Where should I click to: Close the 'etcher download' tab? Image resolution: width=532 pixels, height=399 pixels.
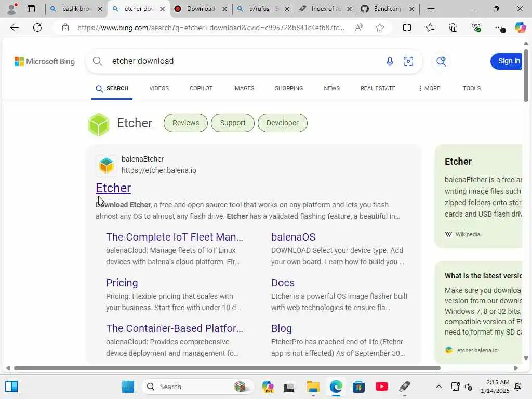[163, 9]
